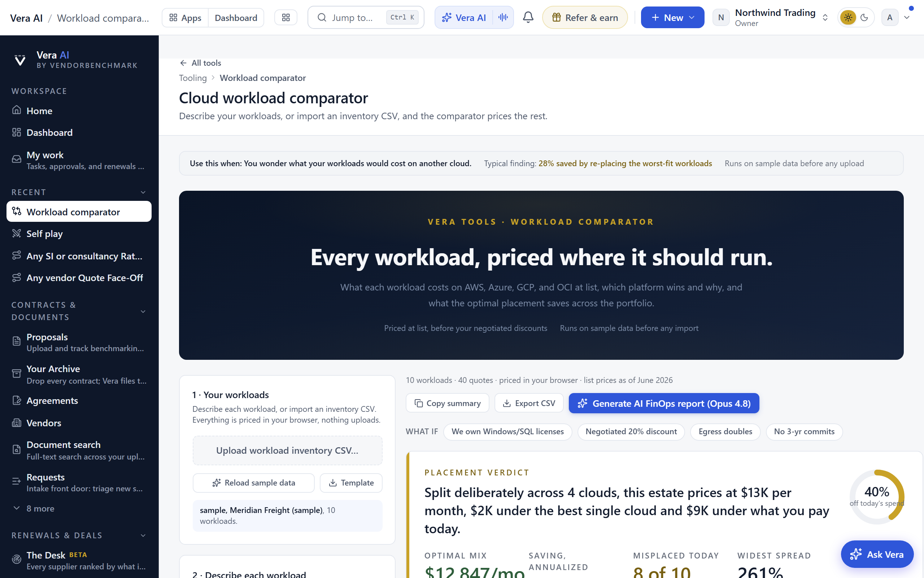Open Agreements in sidebar
Viewport: 924px width, 578px height.
point(79,401)
